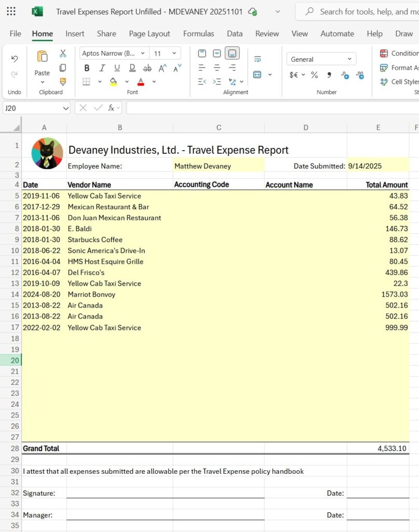The image size is (419, 532).
Task: Apply percent style format
Action: pos(314,75)
